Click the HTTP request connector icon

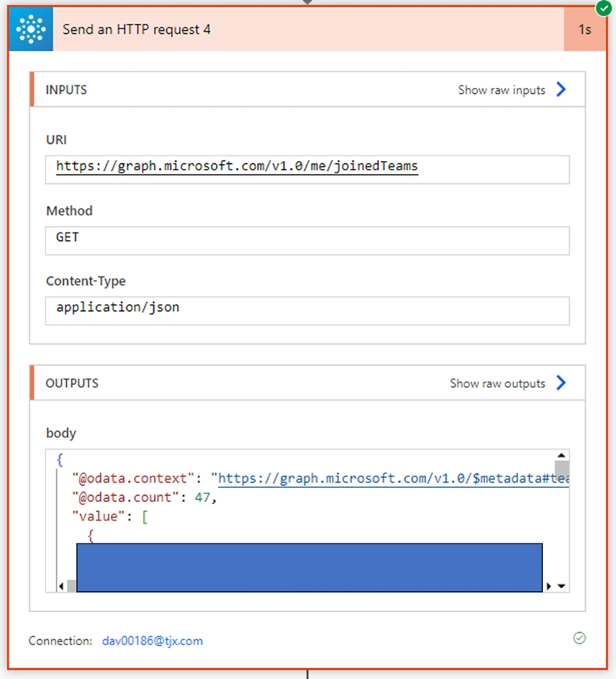32,29
